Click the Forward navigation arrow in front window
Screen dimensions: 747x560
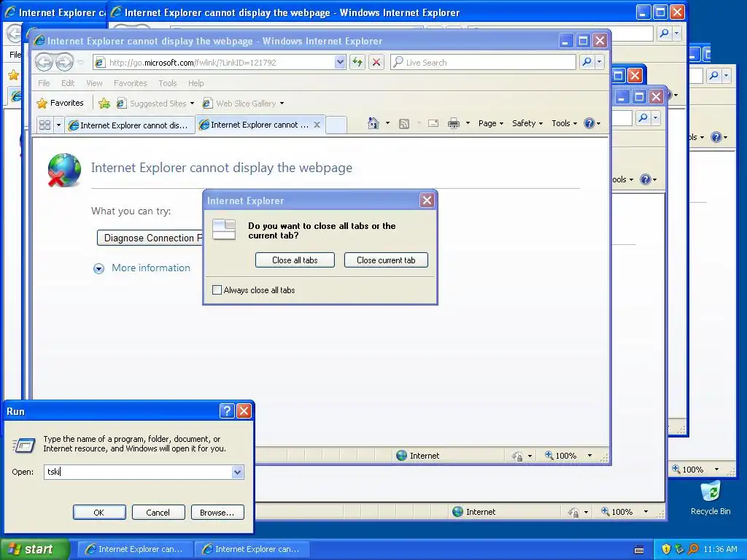[64, 62]
